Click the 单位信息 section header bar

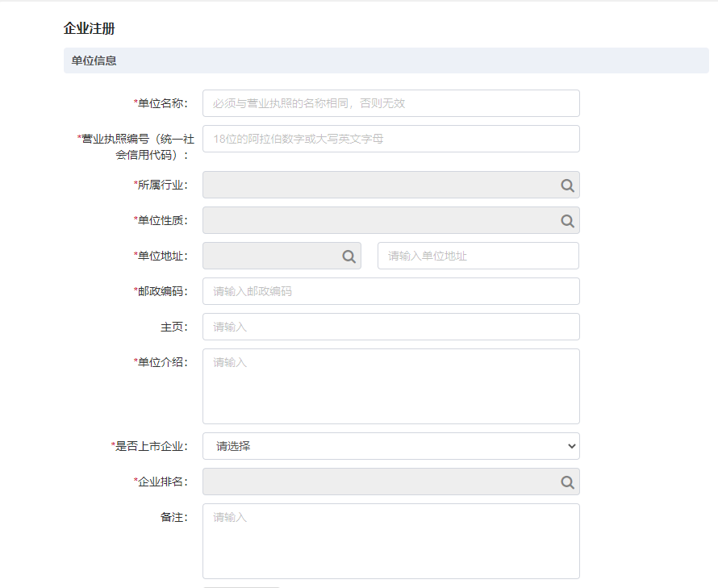coord(386,60)
